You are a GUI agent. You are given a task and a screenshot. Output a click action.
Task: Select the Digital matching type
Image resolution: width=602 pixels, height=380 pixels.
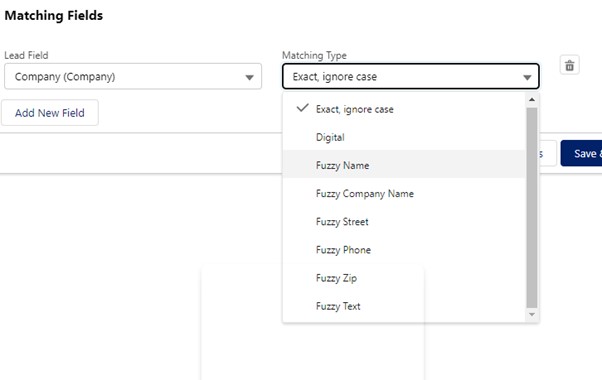pyautogui.click(x=404, y=137)
